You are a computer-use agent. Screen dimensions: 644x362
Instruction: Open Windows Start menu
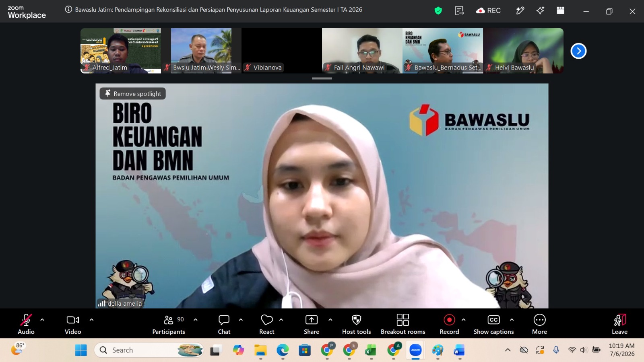[x=81, y=350]
